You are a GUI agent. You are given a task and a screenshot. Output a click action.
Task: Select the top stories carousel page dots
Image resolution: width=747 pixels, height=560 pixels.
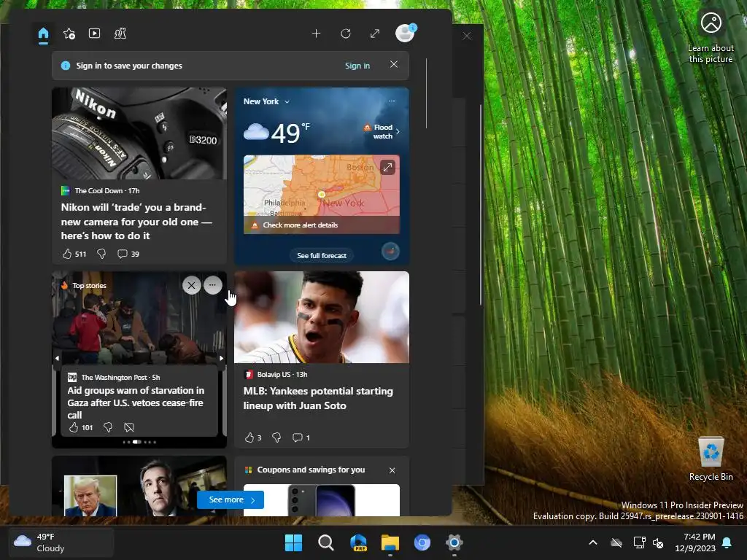139,442
